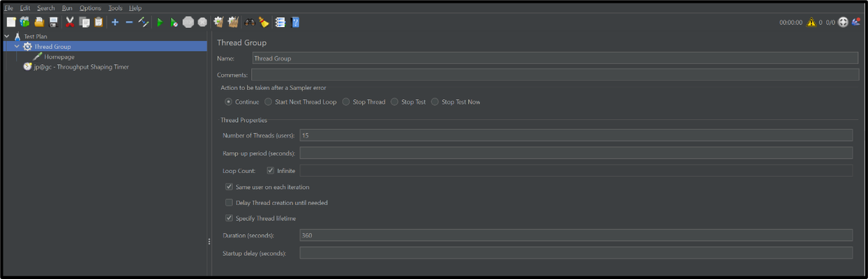
Task: Click the yellow warning triangle log icon
Action: pos(811,22)
